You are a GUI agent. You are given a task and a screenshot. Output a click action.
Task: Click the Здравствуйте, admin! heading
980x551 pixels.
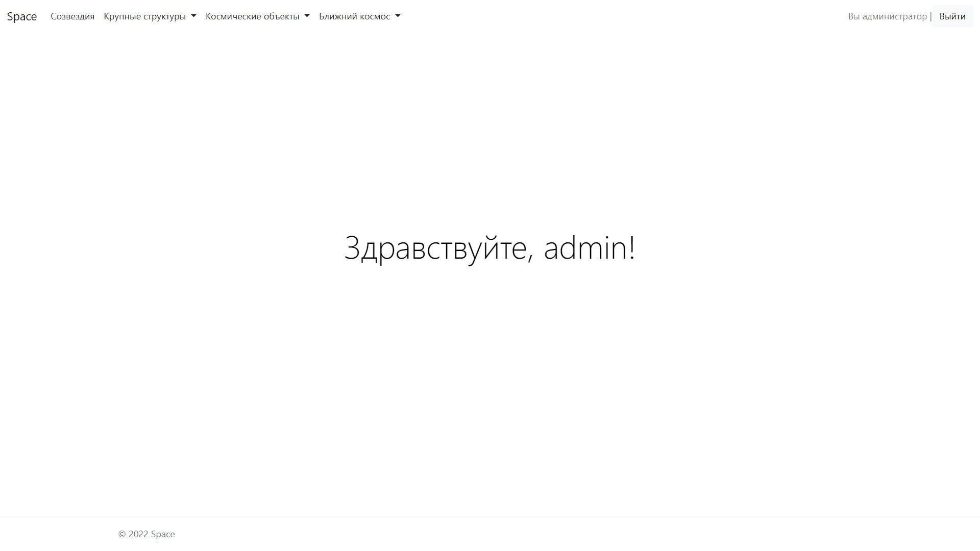click(x=489, y=248)
